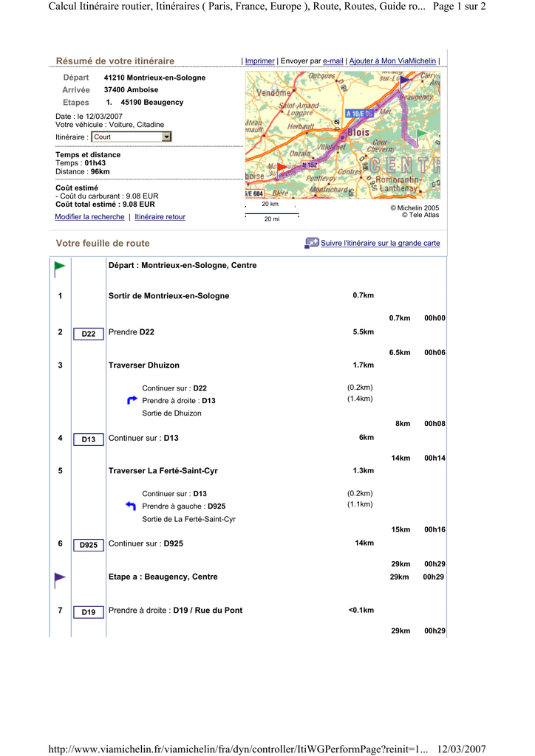Click the purple Beaugency stage flag icon
The height and width of the screenshot is (756, 535).
tap(60, 580)
